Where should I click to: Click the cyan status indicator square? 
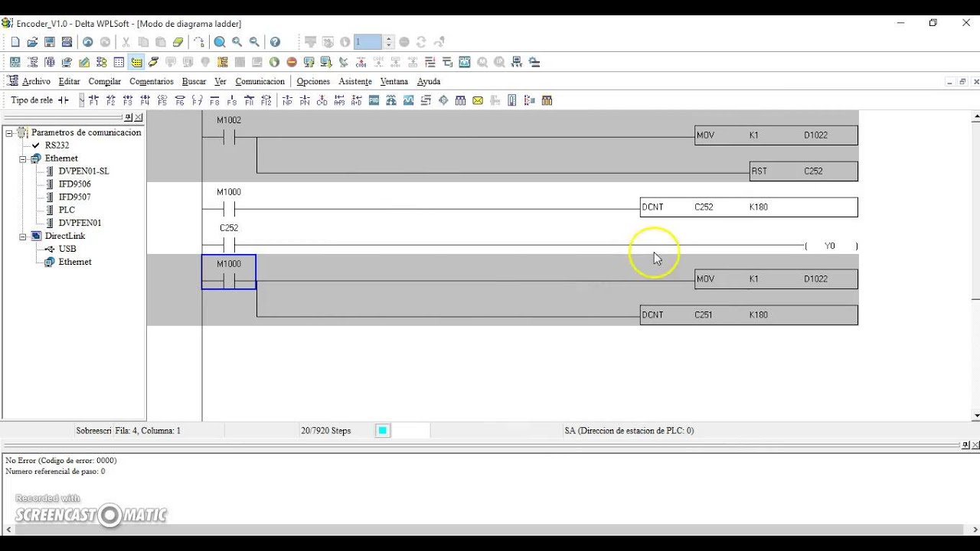pos(383,431)
